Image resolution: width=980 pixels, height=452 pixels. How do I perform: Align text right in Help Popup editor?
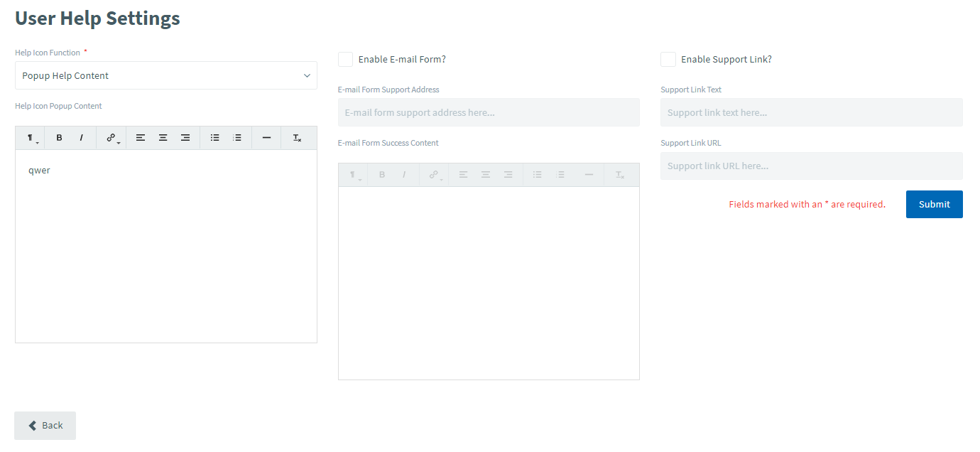185,138
